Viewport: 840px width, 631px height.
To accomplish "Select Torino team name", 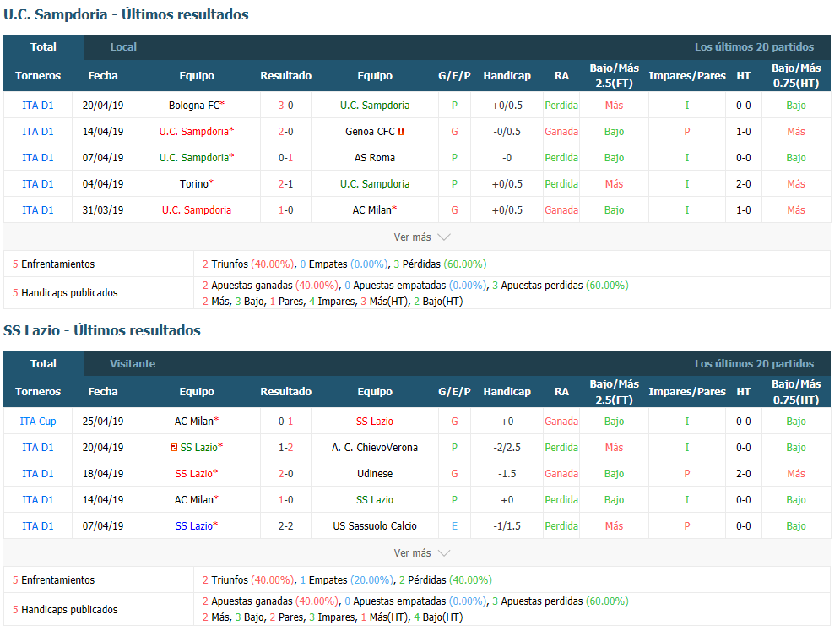I will [x=194, y=184].
